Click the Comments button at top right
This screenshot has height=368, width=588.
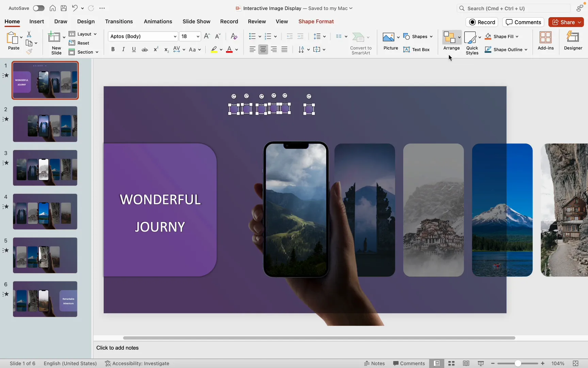[x=523, y=22]
